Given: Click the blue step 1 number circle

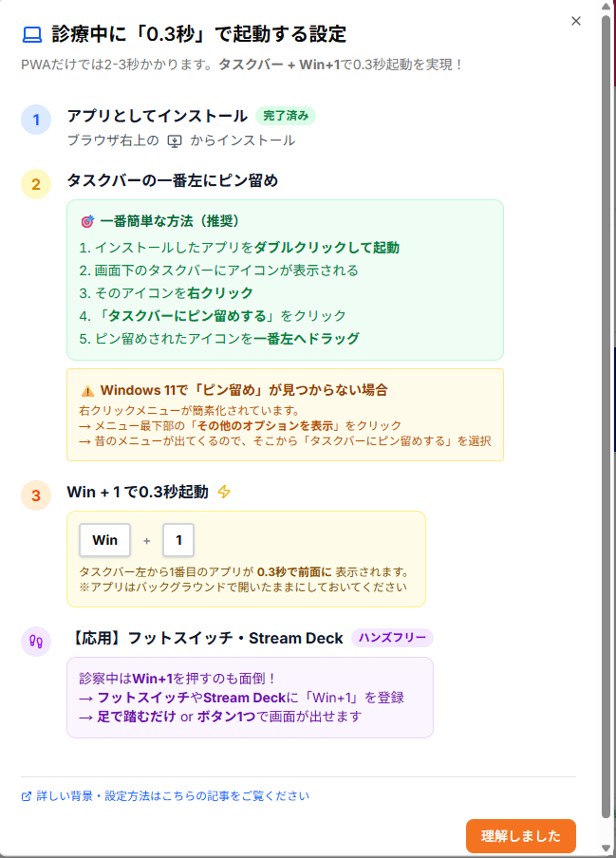Looking at the screenshot, I should [36, 120].
